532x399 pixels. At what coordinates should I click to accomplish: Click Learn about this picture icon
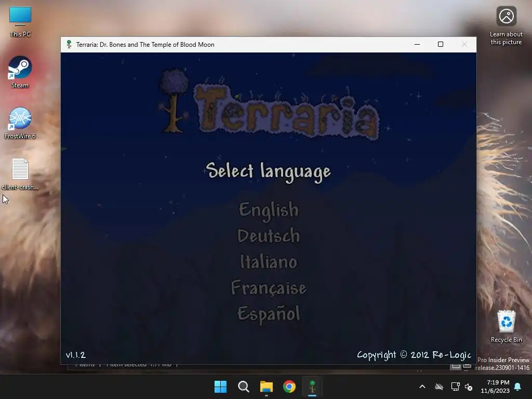(x=506, y=25)
